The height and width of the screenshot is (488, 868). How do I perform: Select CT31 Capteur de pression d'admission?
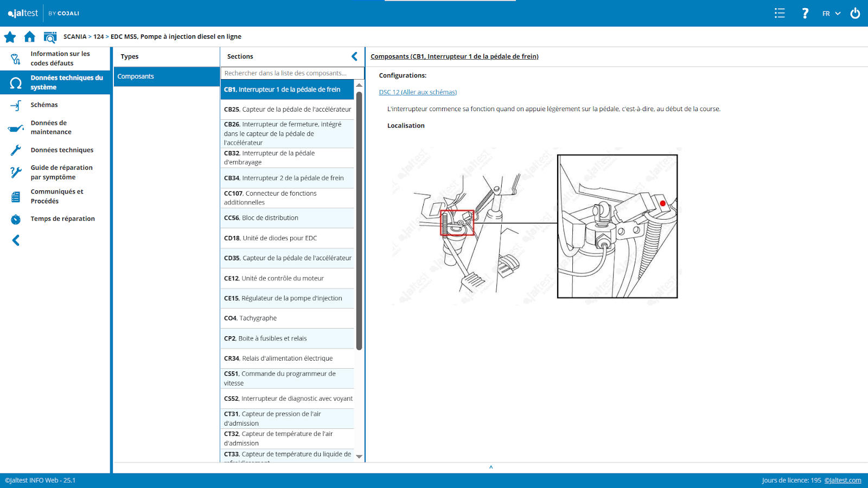coord(288,419)
